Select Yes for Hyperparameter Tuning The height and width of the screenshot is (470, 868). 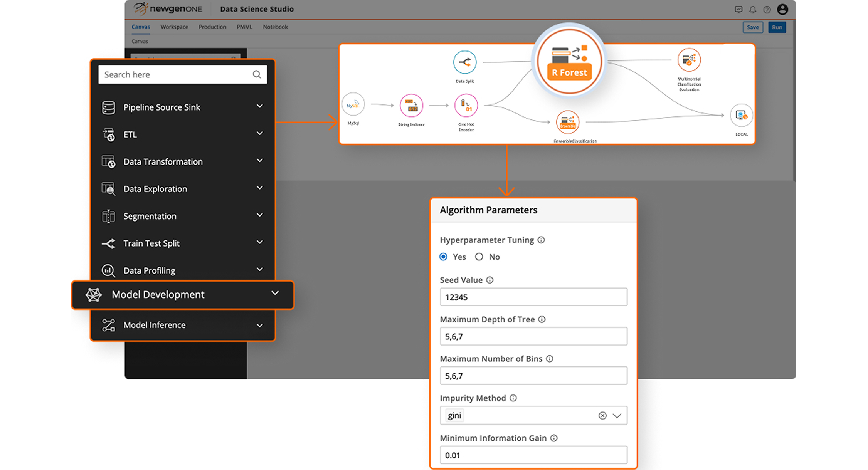point(444,257)
